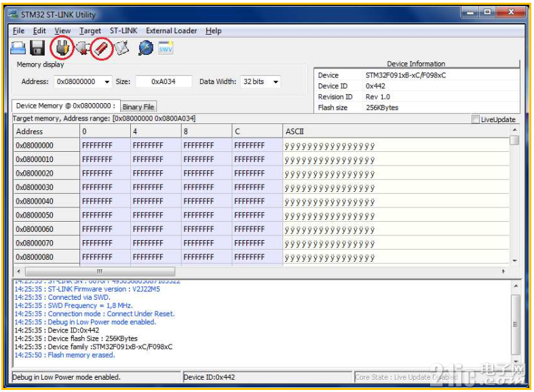Open the External Loader menu
Image resolution: width=534 pixels, height=392 pixels.
[x=171, y=31]
